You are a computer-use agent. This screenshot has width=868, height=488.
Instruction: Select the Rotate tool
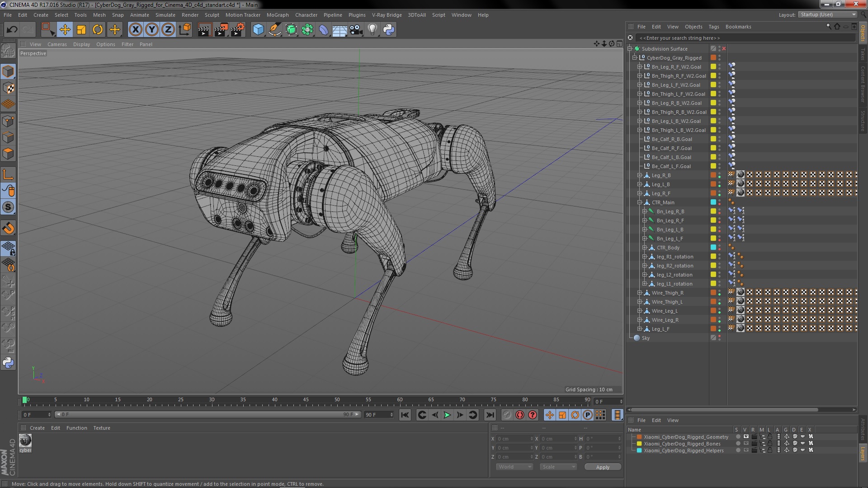click(98, 30)
